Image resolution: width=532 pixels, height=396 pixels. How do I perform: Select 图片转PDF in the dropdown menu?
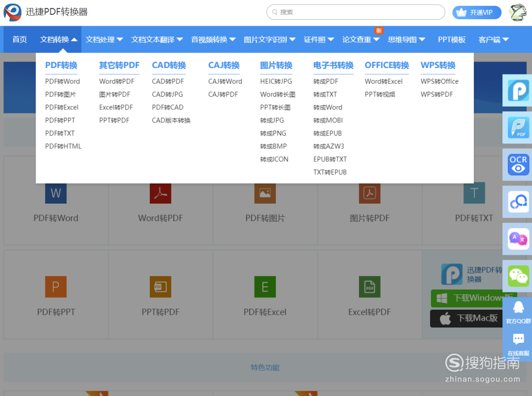click(x=115, y=94)
